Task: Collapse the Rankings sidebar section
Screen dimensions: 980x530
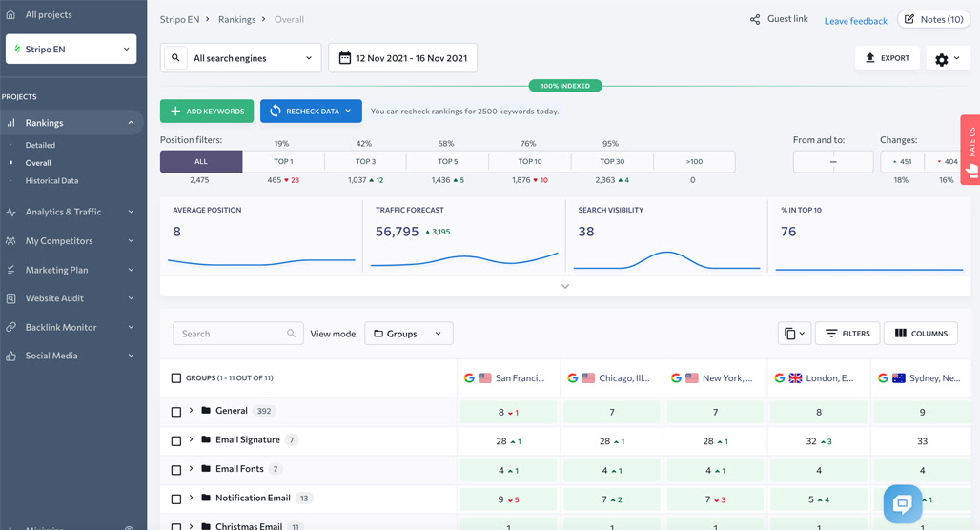Action: point(131,123)
